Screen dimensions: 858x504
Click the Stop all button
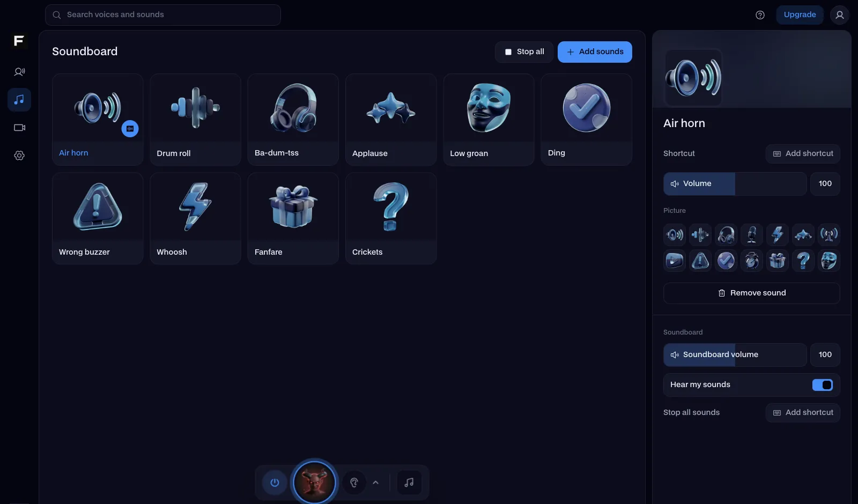pos(524,52)
